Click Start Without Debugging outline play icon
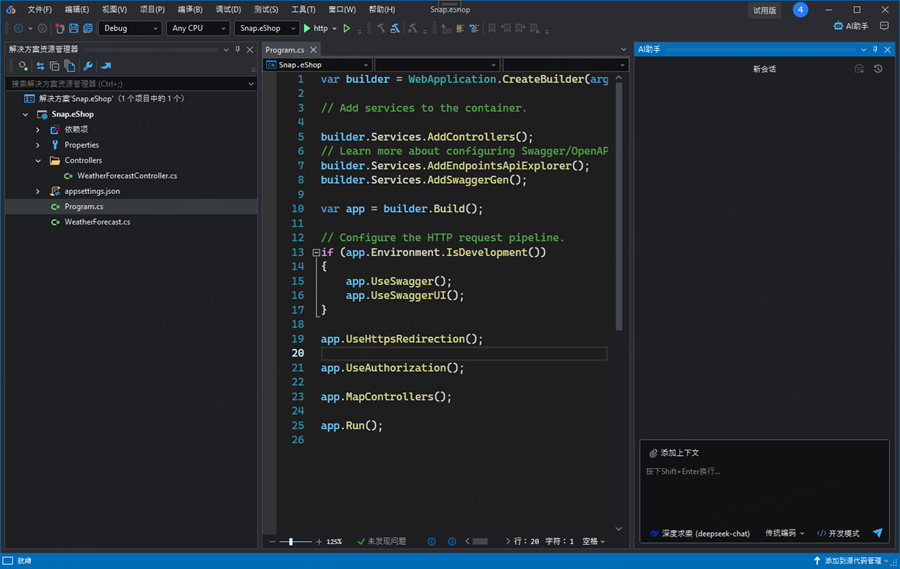This screenshot has height=569, width=900. 347,28
